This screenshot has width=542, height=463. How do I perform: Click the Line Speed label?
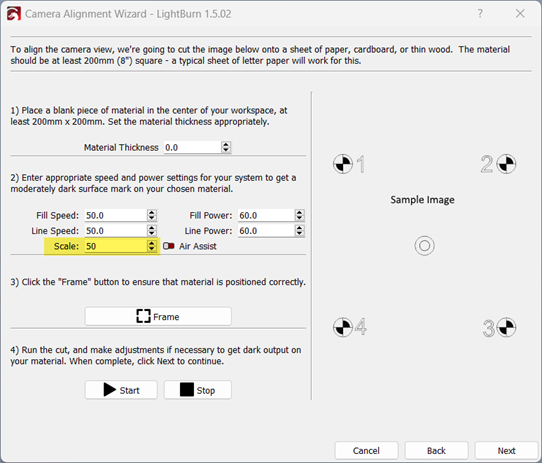(x=55, y=231)
